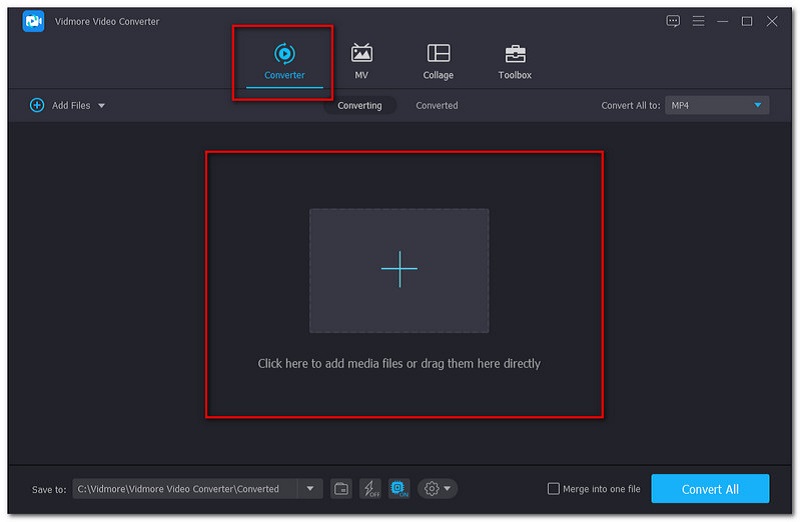Screen dimensions: 800x522
Task: Switch to the MV module
Action: point(361,61)
